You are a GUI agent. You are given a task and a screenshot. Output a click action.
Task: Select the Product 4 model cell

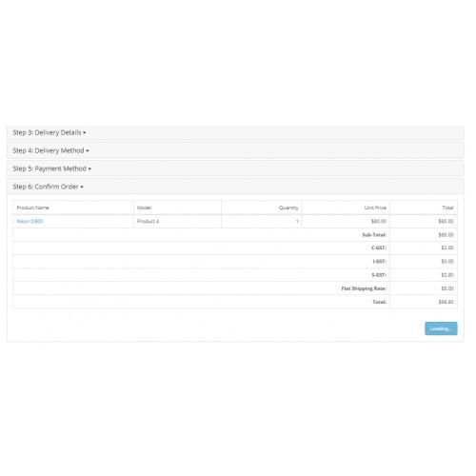pyautogui.click(x=148, y=222)
